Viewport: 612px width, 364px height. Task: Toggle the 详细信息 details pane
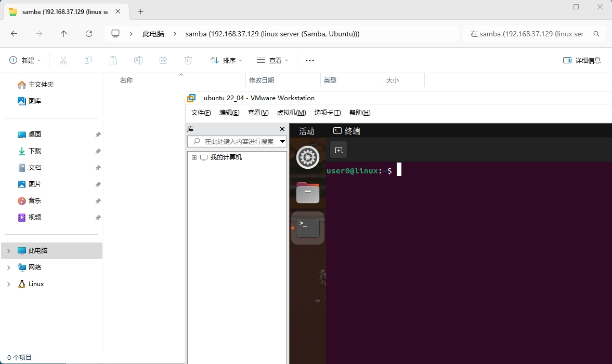(x=581, y=60)
